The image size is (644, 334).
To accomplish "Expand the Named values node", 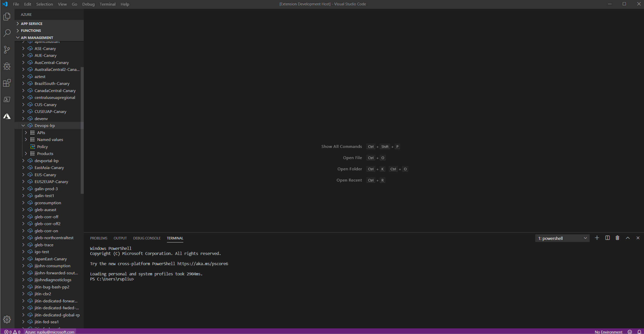I will click(26, 139).
